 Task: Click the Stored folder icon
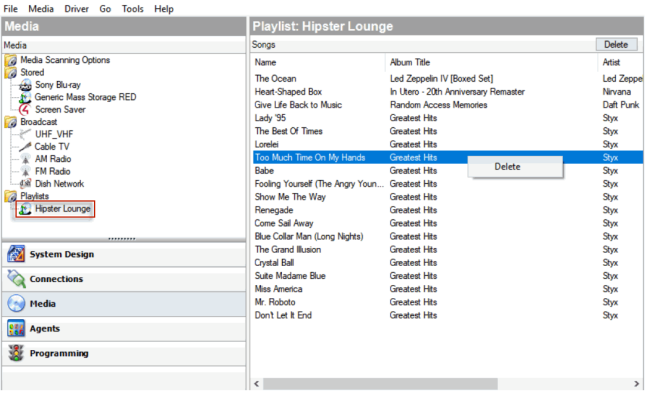point(11,73)
